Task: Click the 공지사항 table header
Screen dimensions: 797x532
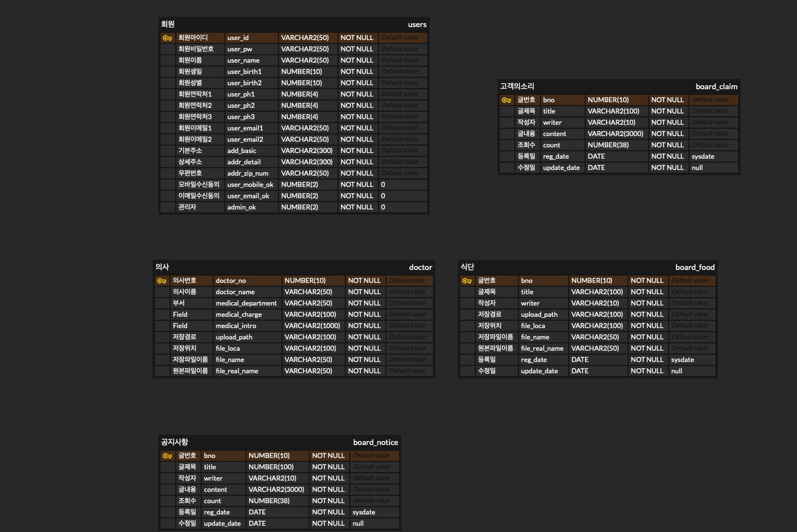Action: coord(174,442)
